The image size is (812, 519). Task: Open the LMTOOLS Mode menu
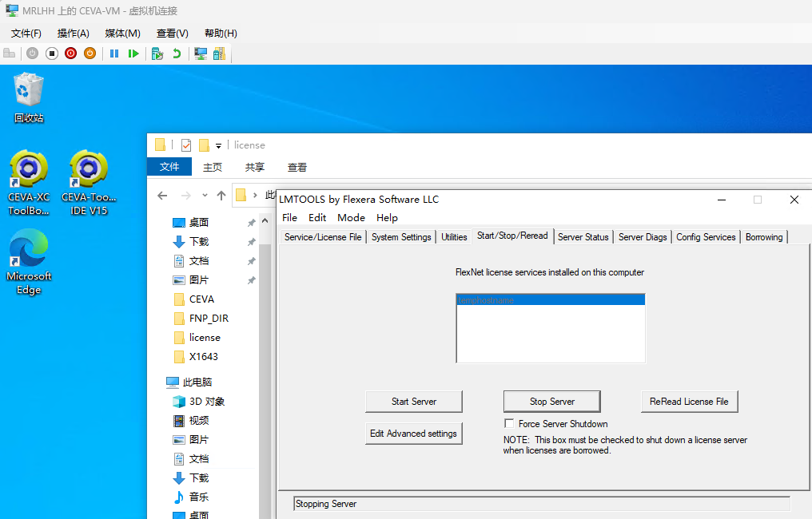pyautogui.click(x=351, y=218)
